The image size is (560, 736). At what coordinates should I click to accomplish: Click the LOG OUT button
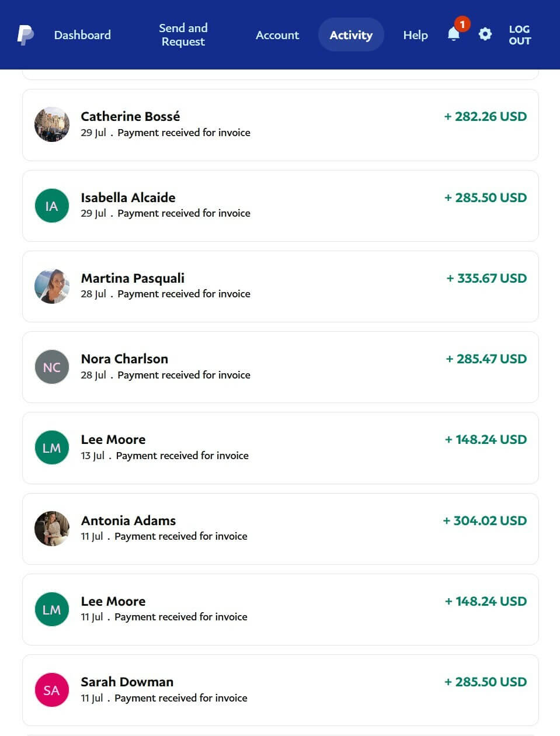(519, 35)
